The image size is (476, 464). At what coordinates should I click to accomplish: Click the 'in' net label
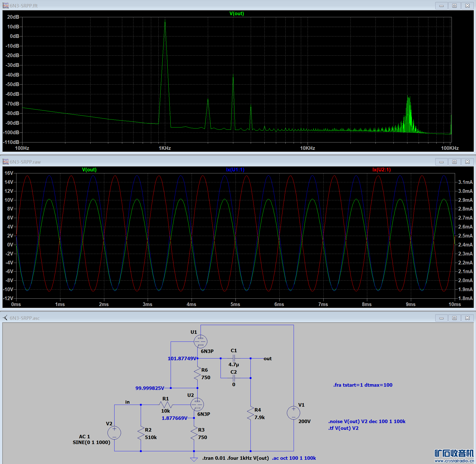click(127, 402)
